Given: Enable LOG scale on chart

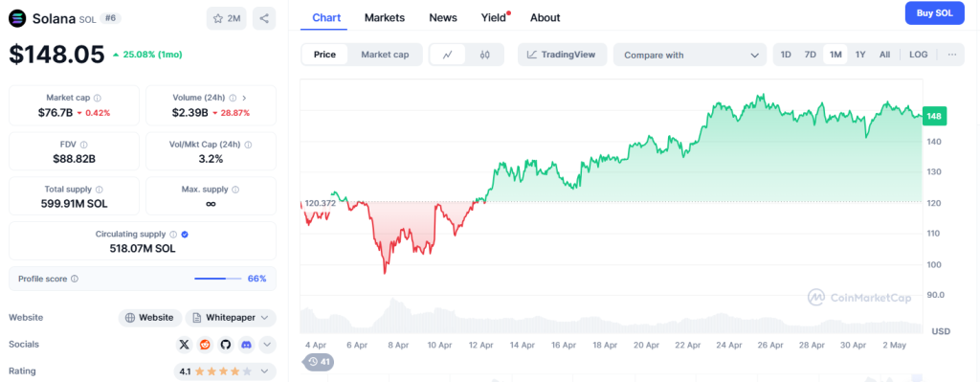Looking at the screenshot, I should pos(918,55).
